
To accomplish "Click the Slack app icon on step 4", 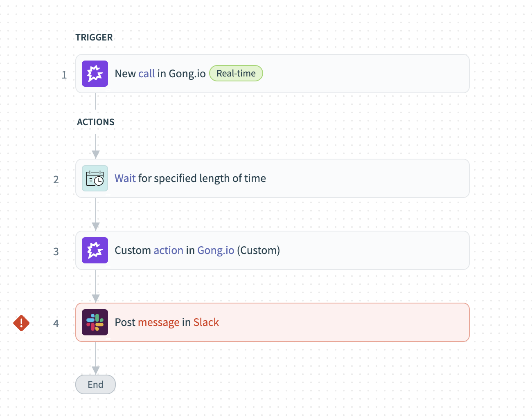I will point(95,322).
